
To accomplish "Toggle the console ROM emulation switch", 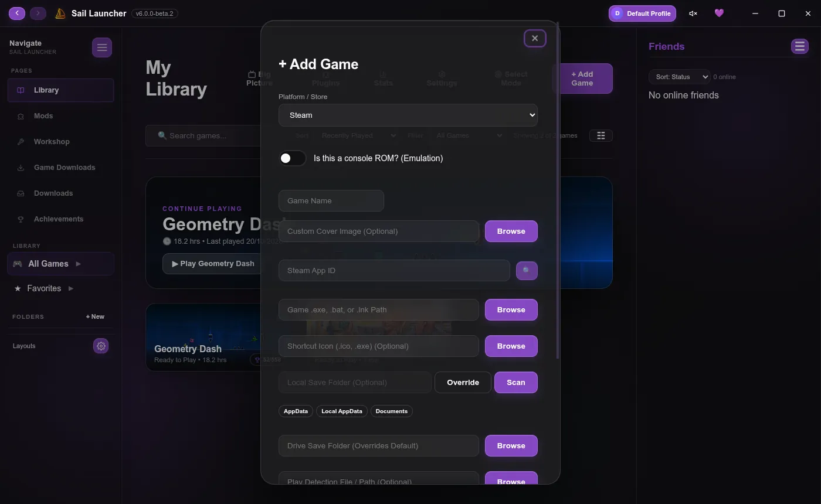I will click(292, 158).
